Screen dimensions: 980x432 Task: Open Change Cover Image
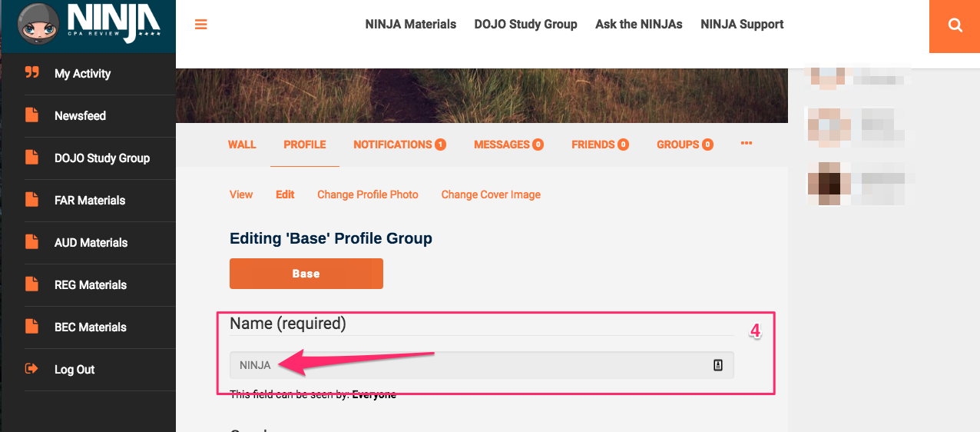pyautogui.click(x=491, y=194)
